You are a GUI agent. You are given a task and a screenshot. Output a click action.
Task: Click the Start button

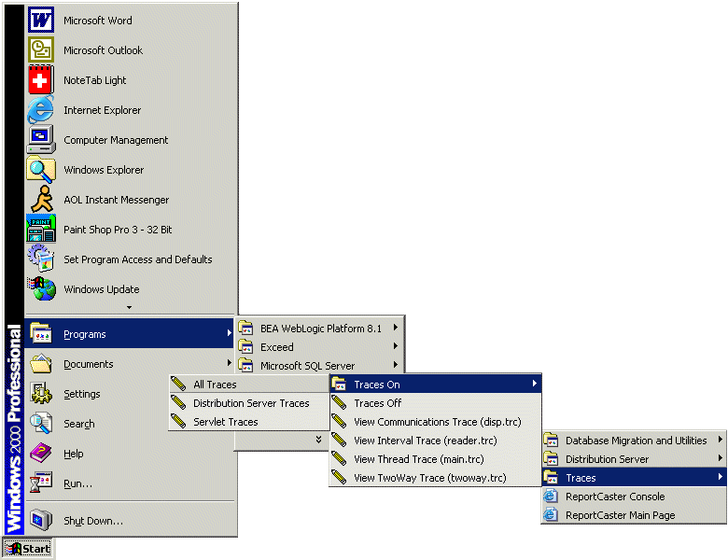(x=28, y=549)
